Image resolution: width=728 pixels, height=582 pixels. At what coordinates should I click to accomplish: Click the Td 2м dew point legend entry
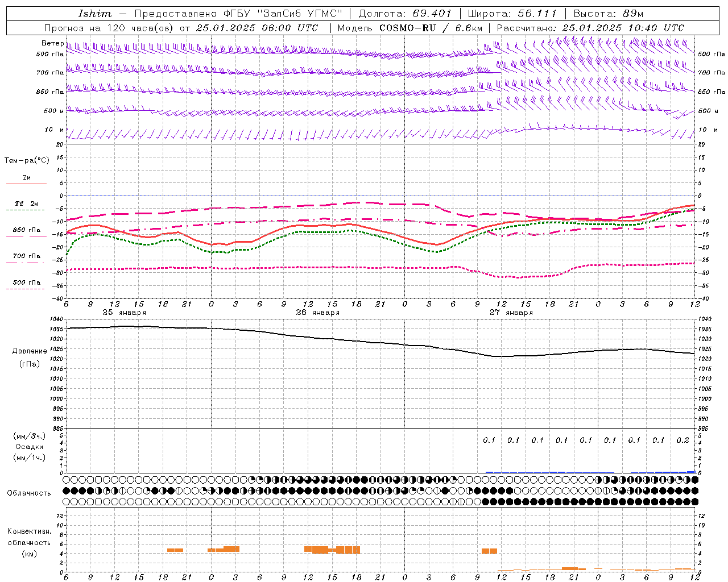tap(27, 203)
